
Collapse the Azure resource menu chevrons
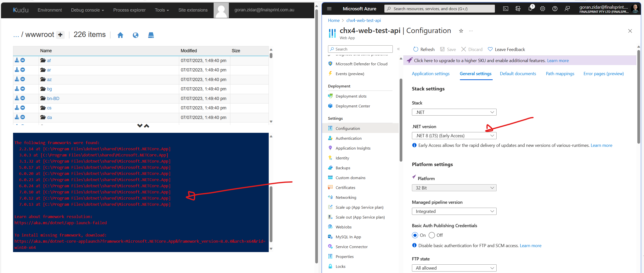[x=398, y=49]
